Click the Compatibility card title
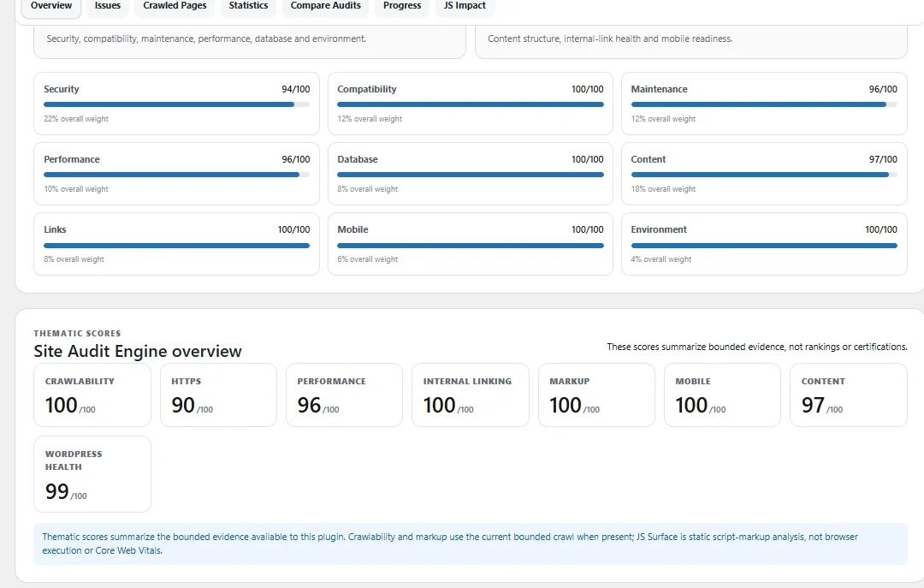 coord(366,89)
